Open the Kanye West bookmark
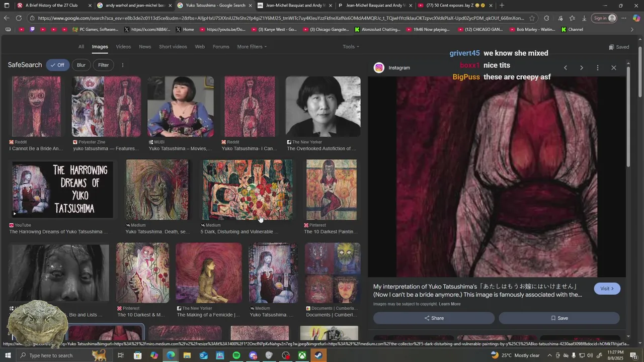The width and height of the screenshot is (644, 362). [x=274, y=29]
